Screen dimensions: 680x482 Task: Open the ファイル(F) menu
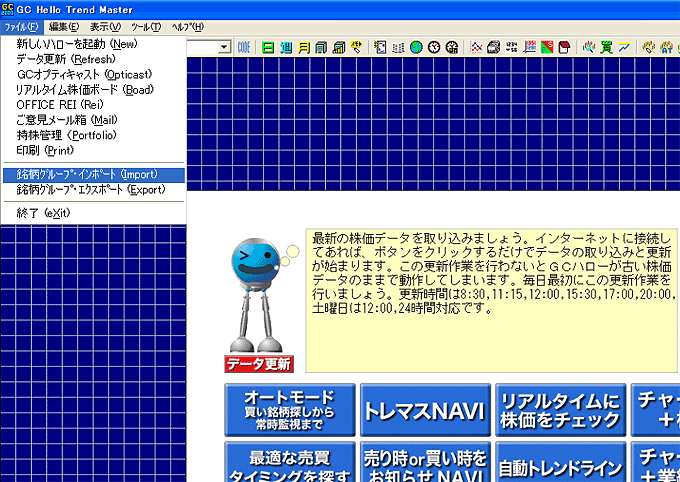click(x=22, y=27)
